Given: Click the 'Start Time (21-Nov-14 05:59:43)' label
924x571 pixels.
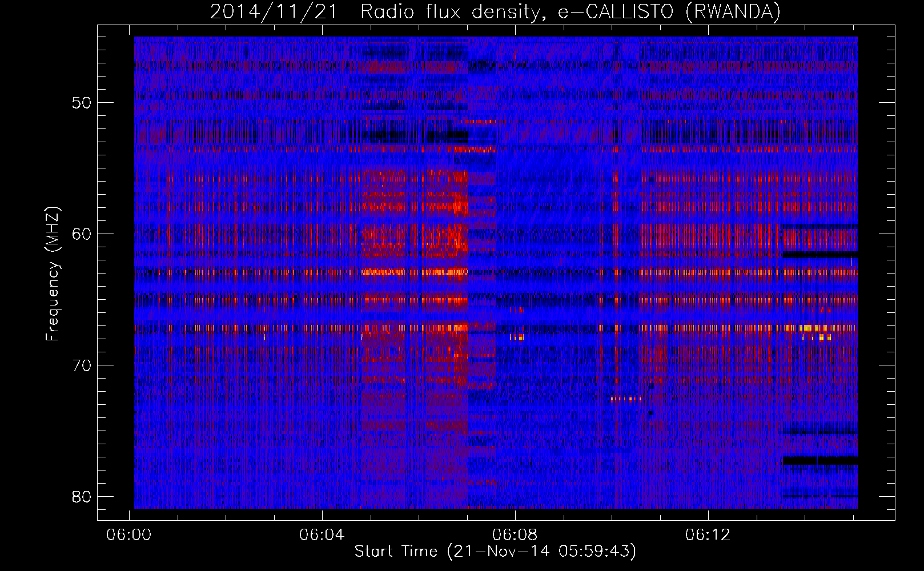Looking at the screenshot, I should pos(495,552).
